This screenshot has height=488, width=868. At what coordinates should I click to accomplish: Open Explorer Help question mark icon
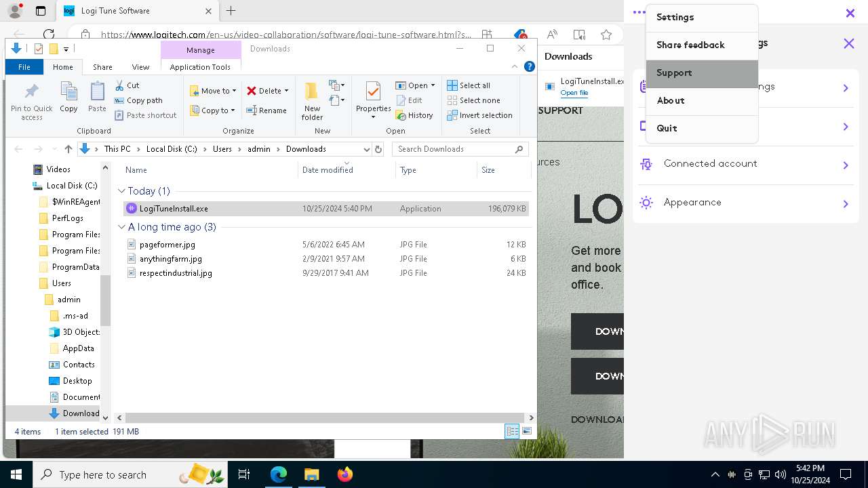point(530,66)
